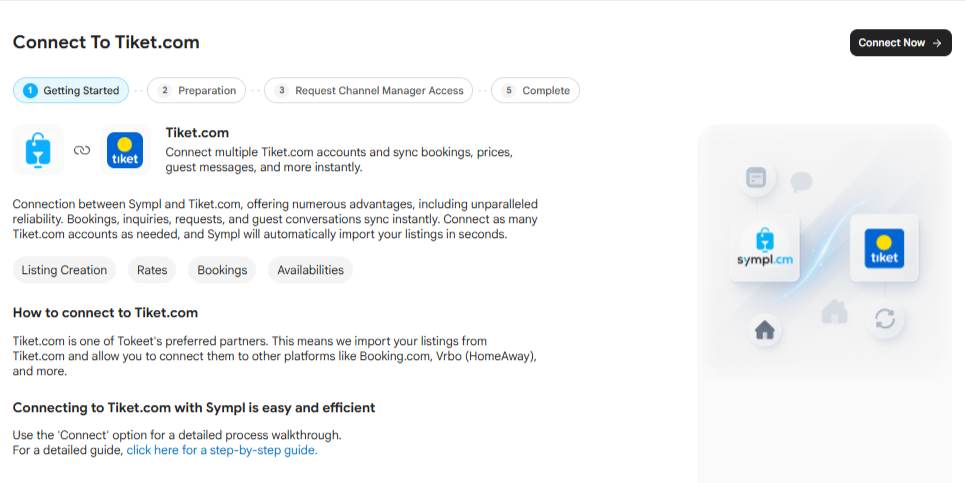966x483 pixels.
Task: Click the 'How to connect to Tiket.com' heading
Action: coord(105,313)
